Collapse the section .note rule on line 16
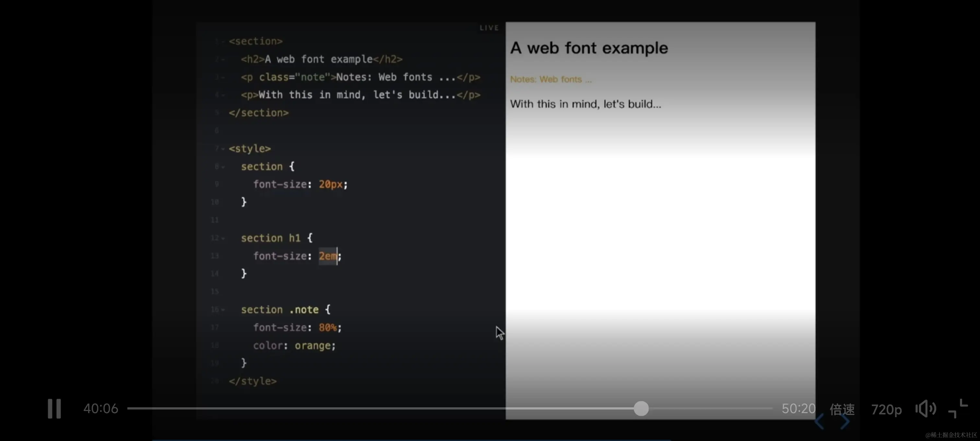Screen dimensions: 980x441 (x=223, y=310)
